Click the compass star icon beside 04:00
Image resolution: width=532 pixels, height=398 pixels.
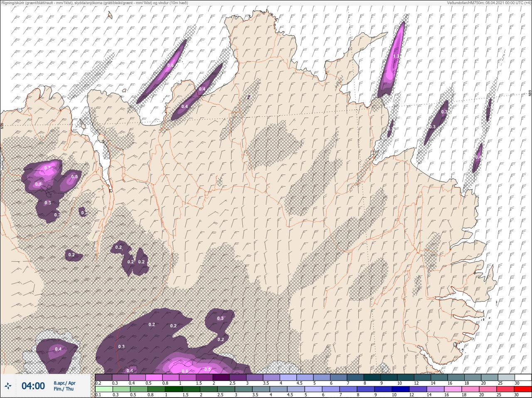(x=8, y=386)
